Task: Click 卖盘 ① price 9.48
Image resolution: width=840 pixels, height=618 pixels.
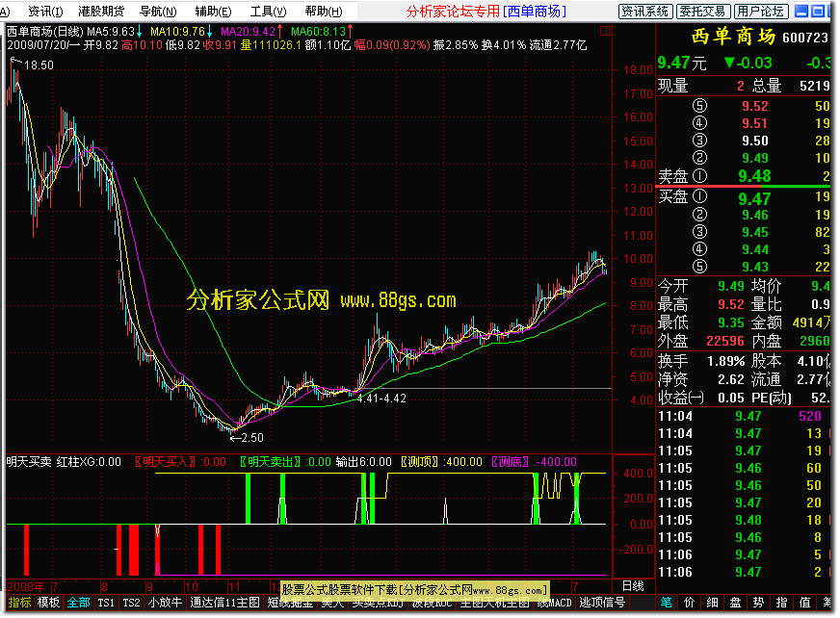Action: point(754,176)
